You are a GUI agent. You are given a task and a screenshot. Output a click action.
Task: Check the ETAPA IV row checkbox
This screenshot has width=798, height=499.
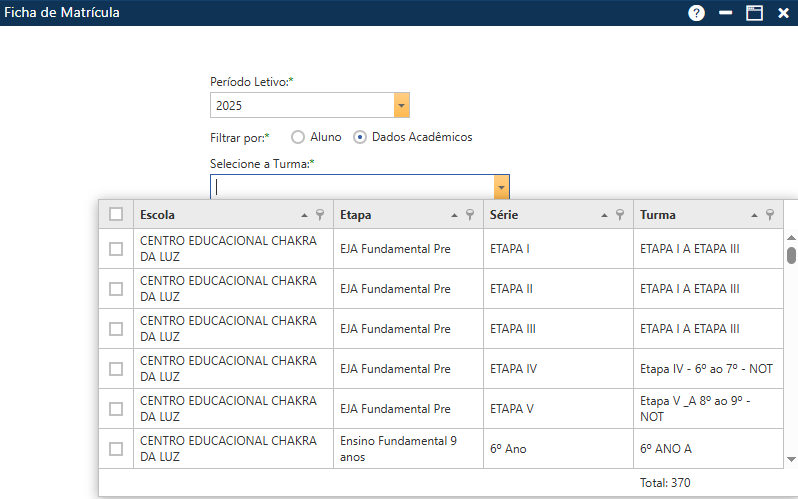(x=116, y=369)
